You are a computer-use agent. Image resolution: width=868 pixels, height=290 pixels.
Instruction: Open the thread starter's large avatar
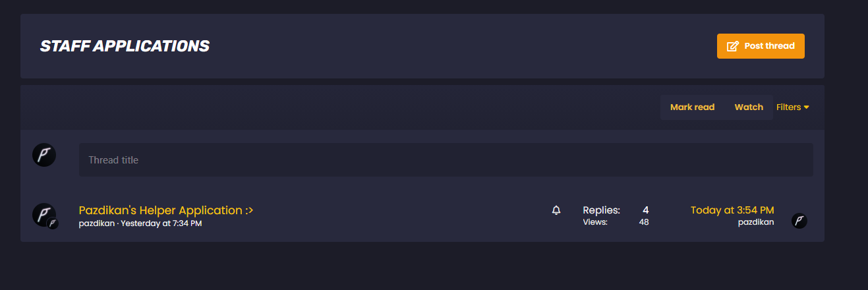pyautogui.click(x=43, y=214)
